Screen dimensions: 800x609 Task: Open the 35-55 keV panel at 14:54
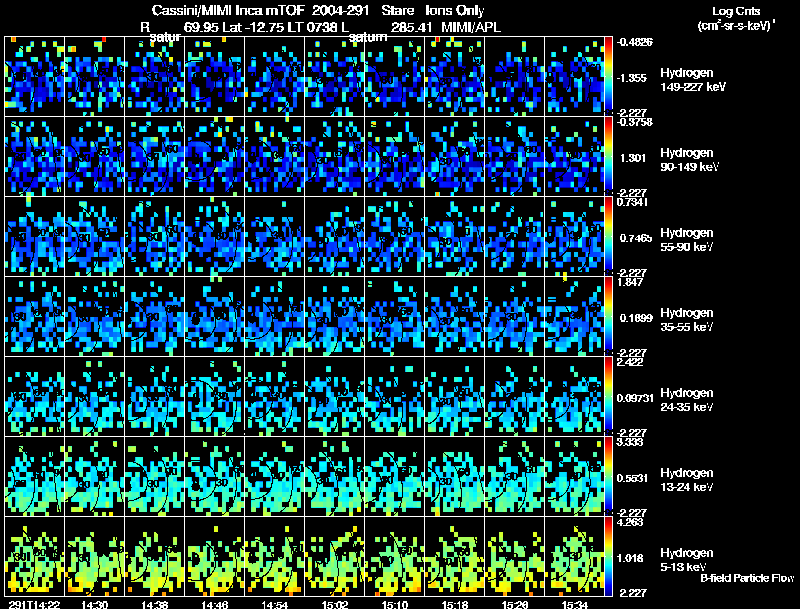click(274, 316)
